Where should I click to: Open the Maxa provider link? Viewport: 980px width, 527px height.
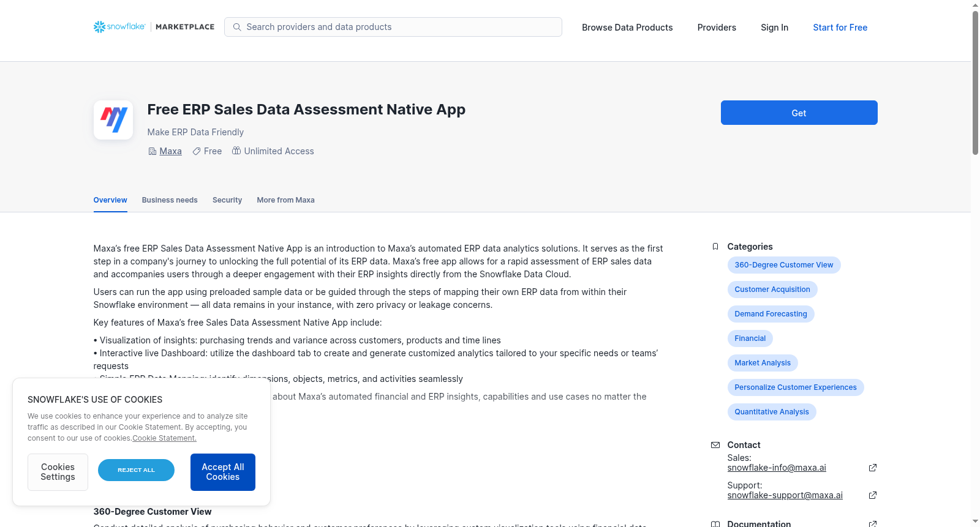pyautogui.click(x=170, y=151)
